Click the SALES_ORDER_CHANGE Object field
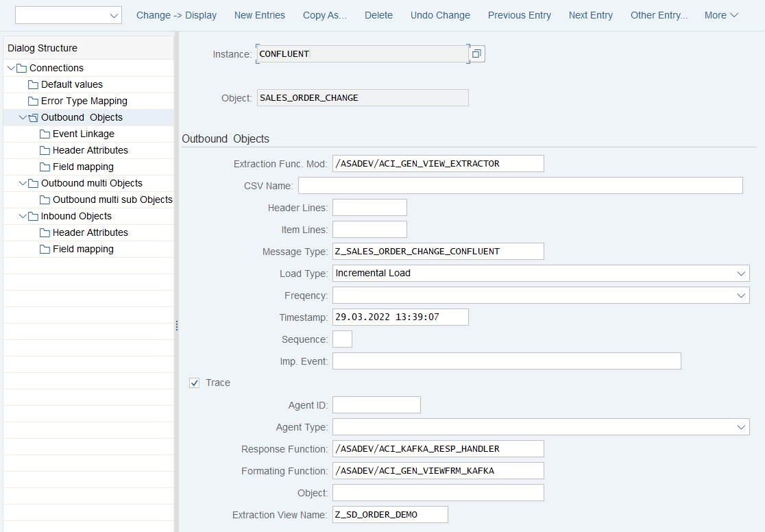765x532 pixels. click(363, 97)
